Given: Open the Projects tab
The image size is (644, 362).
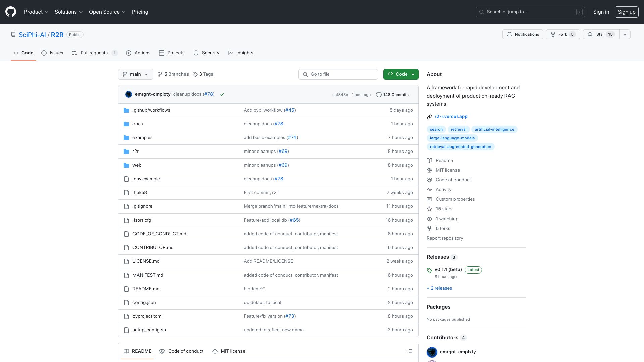Looking at the screenshot, I should 172,53.
